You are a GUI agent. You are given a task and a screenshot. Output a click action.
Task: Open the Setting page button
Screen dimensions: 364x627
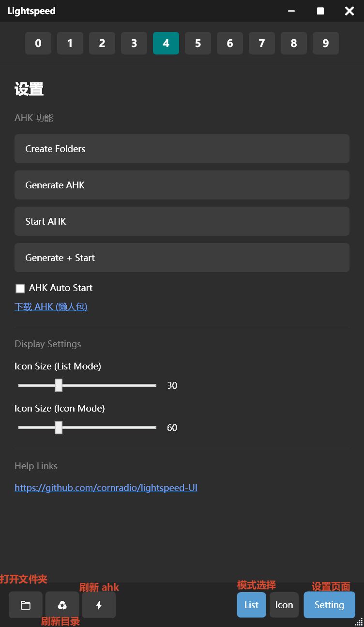(329, 605)
